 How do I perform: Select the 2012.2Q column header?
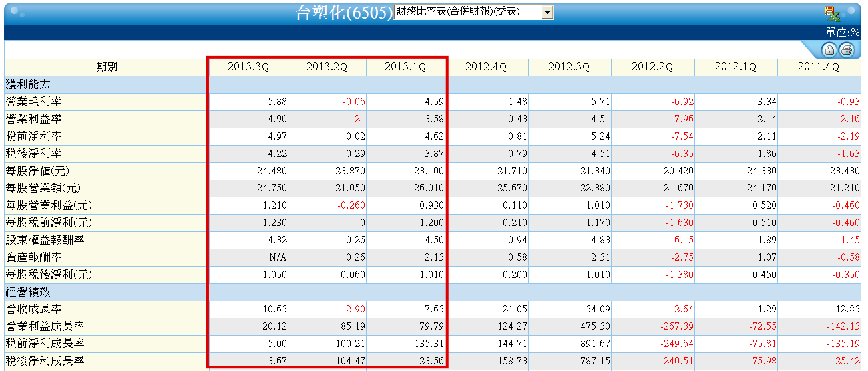tap(652, 67)
